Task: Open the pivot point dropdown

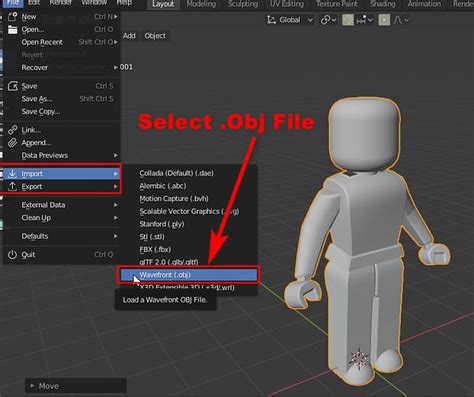Action: tap(328, 20)
